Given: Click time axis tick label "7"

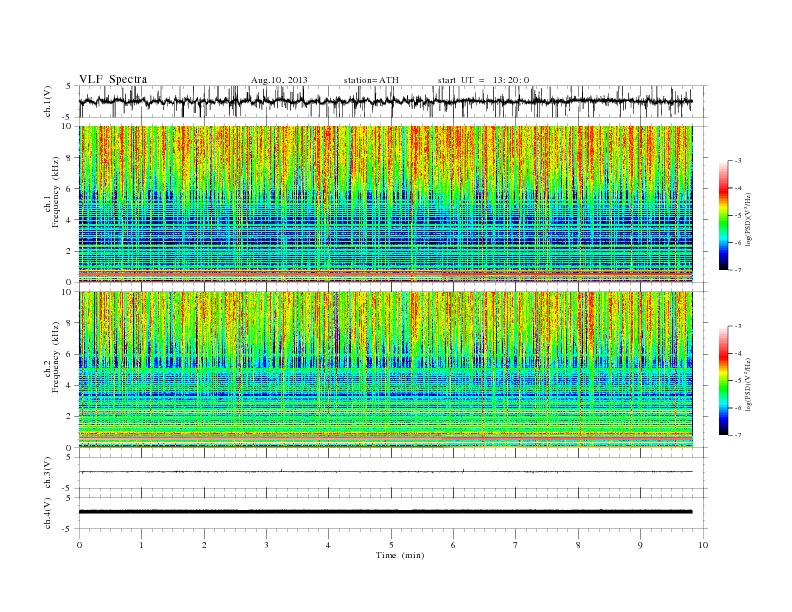Looking at the screenshot, I should [x=516, y=545].
